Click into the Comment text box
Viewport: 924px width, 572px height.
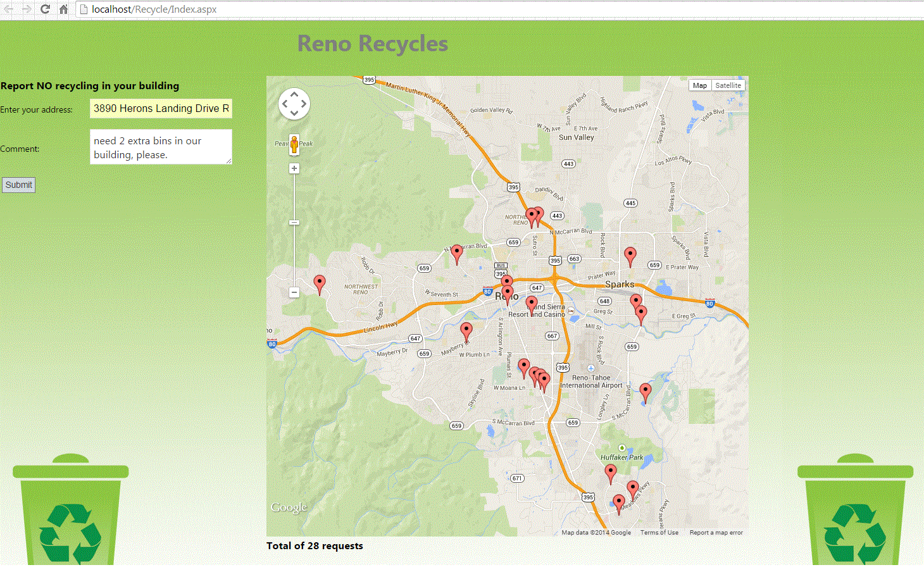pos(161,147)
